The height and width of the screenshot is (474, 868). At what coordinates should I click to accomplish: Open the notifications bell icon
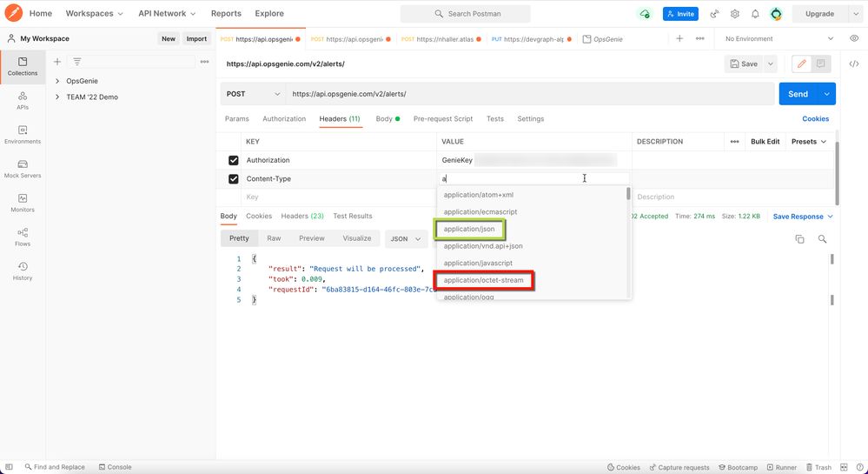click(755, 14)
